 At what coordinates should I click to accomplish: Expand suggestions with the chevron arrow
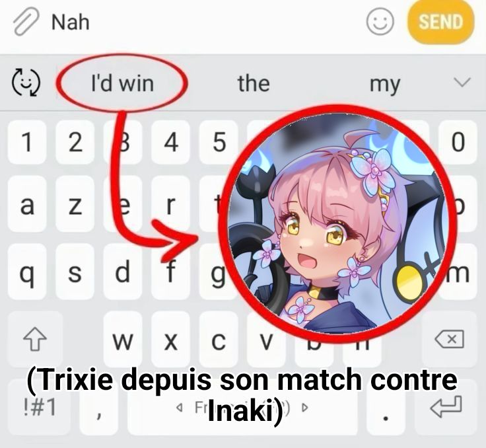[462, 82]
